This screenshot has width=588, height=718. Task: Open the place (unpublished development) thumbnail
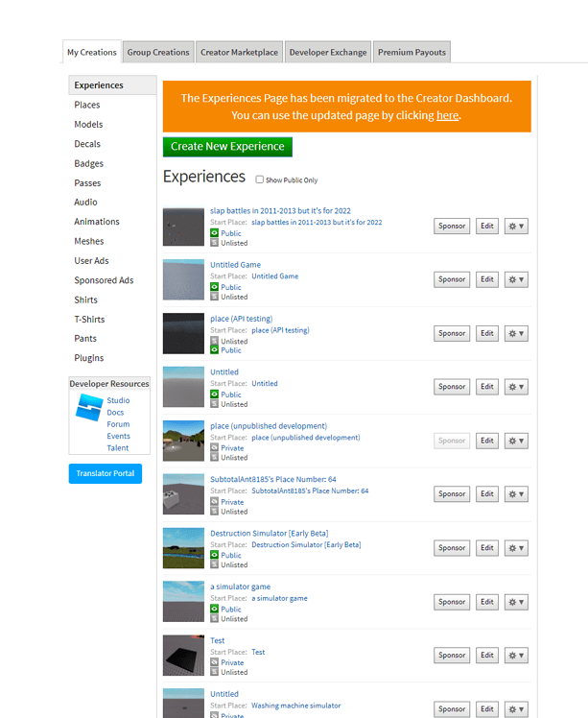183,441
